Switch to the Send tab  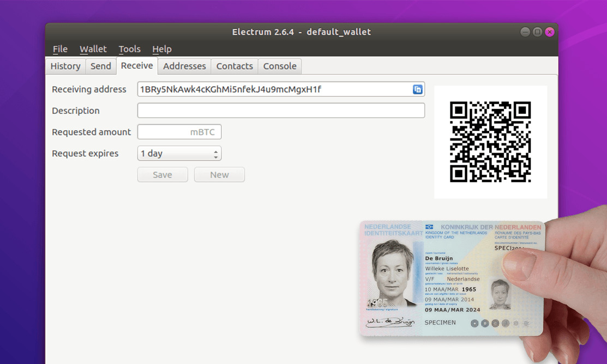101,66
